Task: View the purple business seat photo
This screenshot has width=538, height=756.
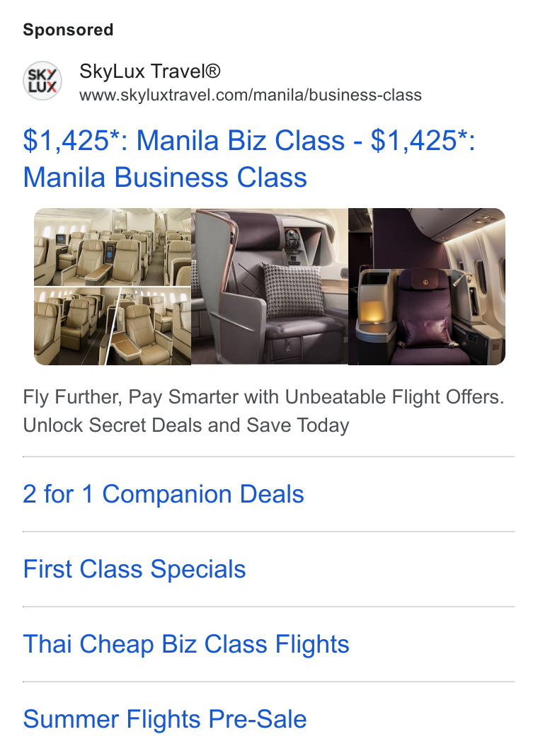Action: [427, 287]
